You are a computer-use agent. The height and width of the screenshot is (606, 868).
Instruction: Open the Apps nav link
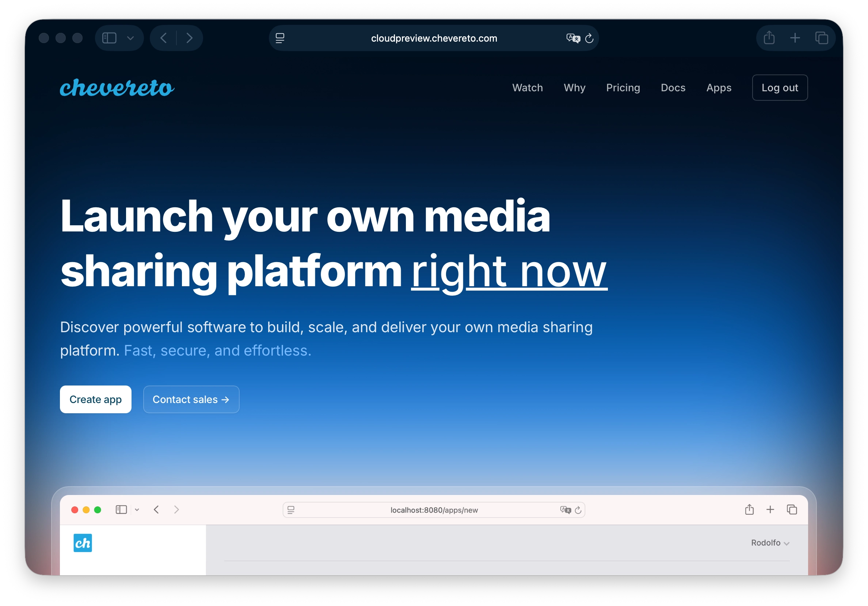[719, 88]
